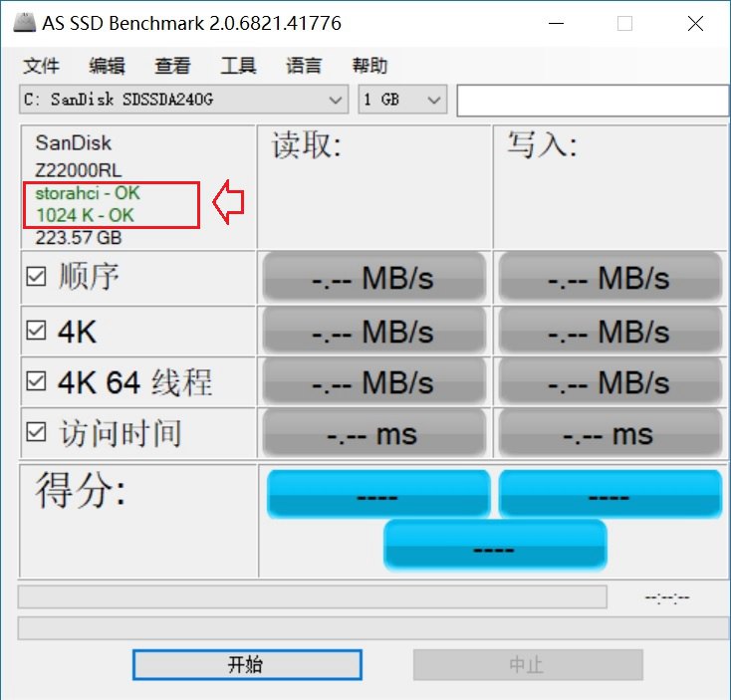This screenshot has height=700, width=731.
Task: Open the 帮助 help menu
Action: coord(369,66)
